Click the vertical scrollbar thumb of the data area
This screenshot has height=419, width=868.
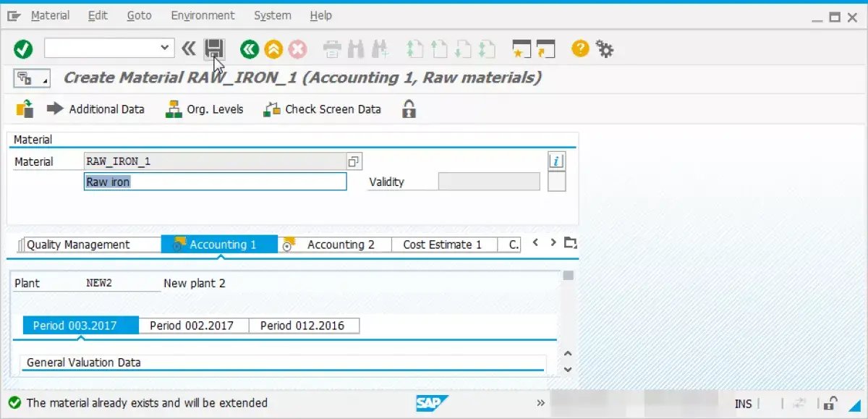(x=569, y=275)
